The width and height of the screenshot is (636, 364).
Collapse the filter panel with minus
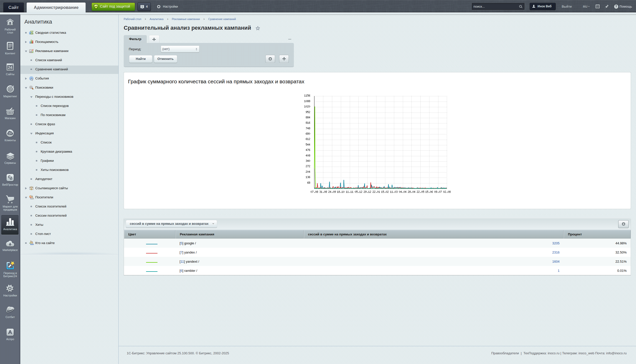[290, 39]
